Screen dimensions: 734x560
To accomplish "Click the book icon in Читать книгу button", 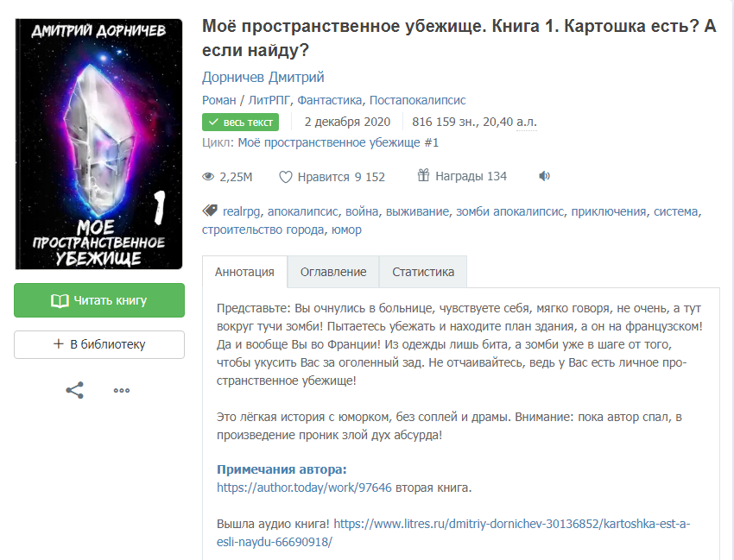I will (x=60, y=301).
